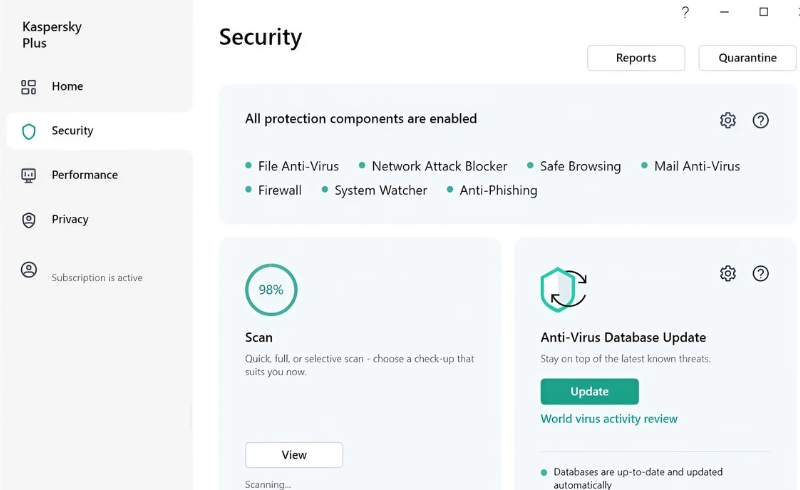
Task: Click the Scan card title
Action: click(x=259, y=337)
